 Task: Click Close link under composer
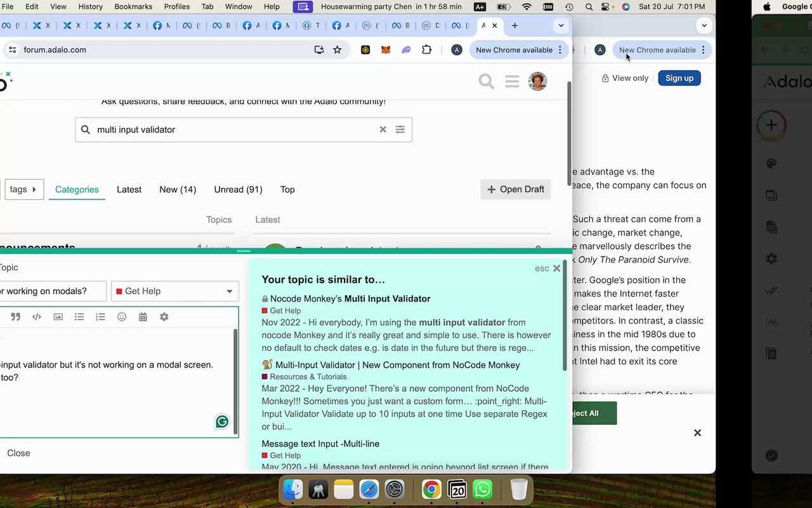[x=18, y=453]
